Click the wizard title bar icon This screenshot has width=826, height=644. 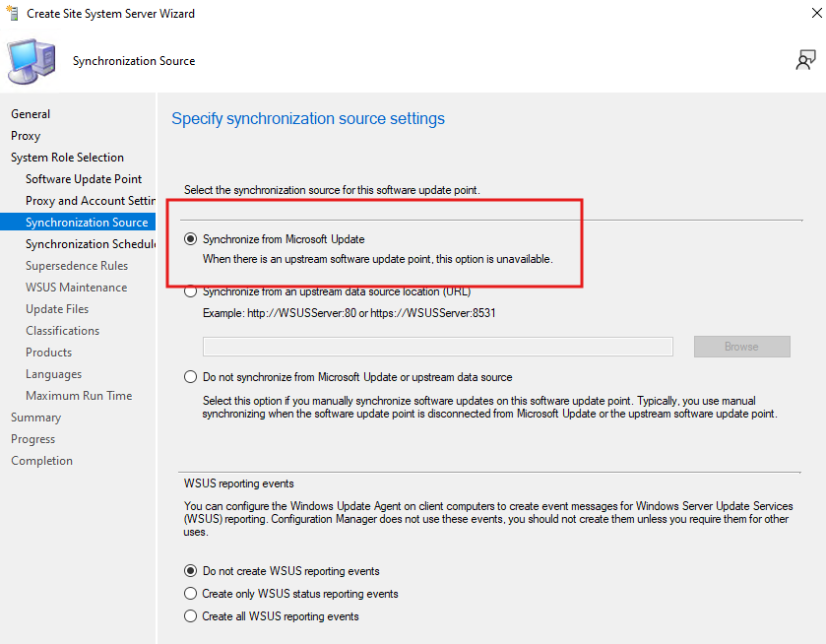12,14
